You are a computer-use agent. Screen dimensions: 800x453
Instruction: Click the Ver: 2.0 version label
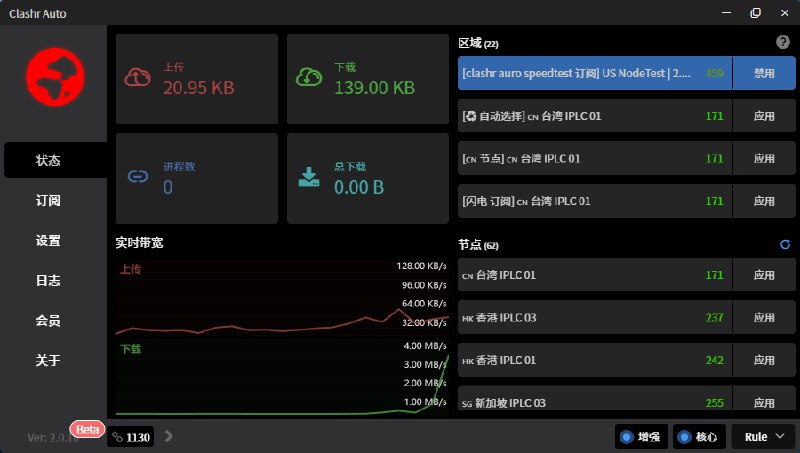click(x=52, y=438)
